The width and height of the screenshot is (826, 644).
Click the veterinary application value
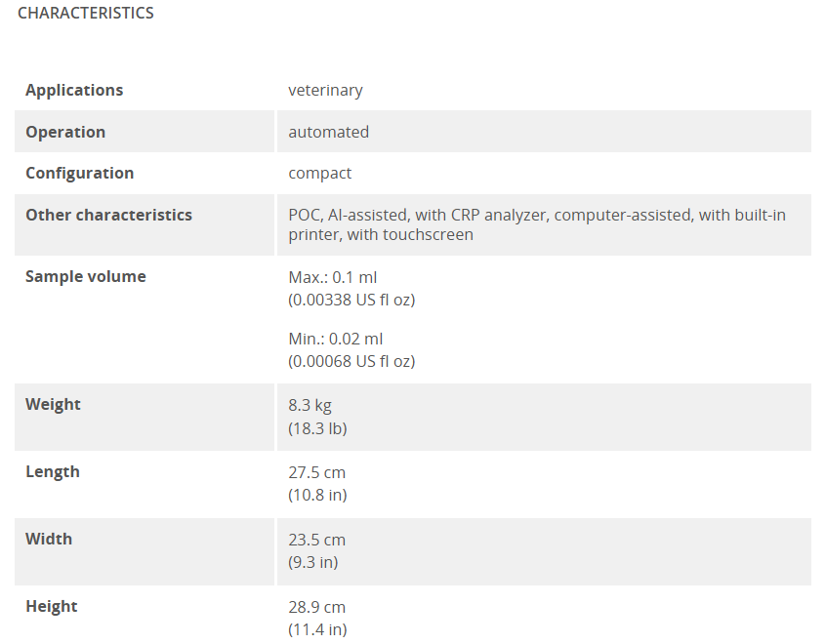coord(325,90)
